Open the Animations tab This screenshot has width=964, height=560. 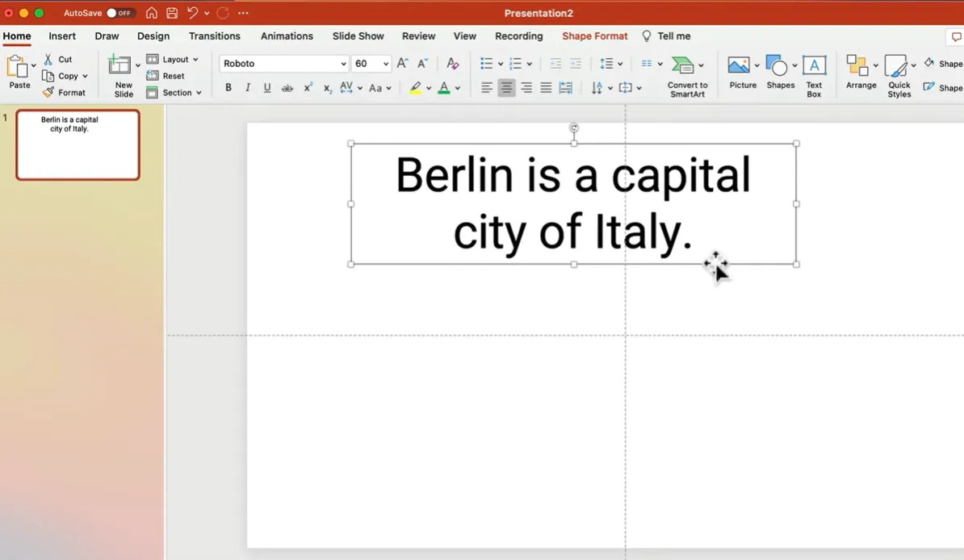[x=287, y=36]
